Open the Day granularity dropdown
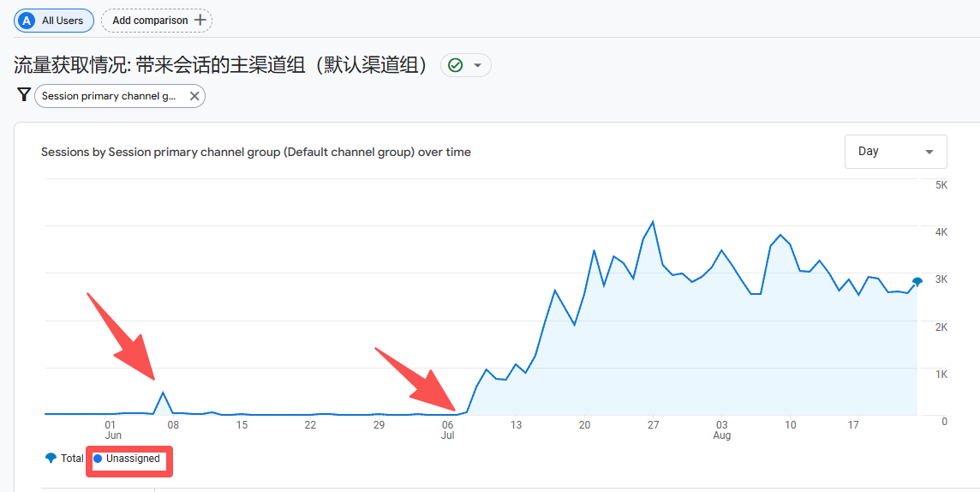Viewport: 980px width, 492px height. click(x=895, y=152)
